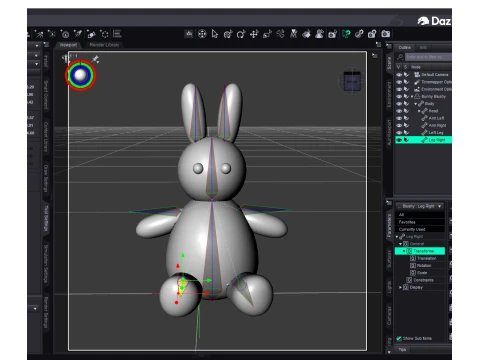Image resolution: width=480 pixels, height=360 pixels.
Task: Click the view cube in the viewport
Action: [352, 82]
